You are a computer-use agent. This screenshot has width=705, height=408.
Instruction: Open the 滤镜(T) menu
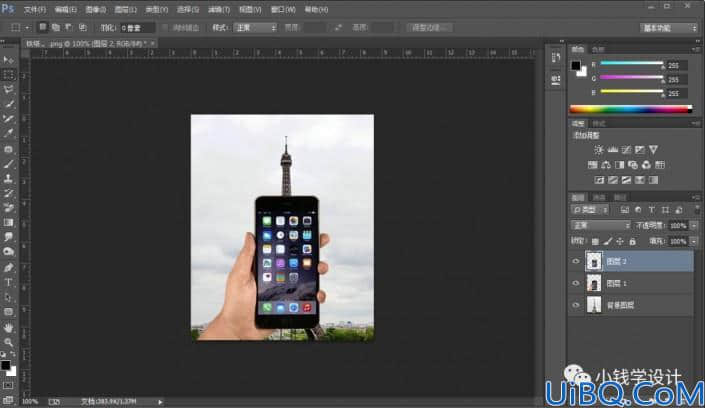(x=219, y=9)
